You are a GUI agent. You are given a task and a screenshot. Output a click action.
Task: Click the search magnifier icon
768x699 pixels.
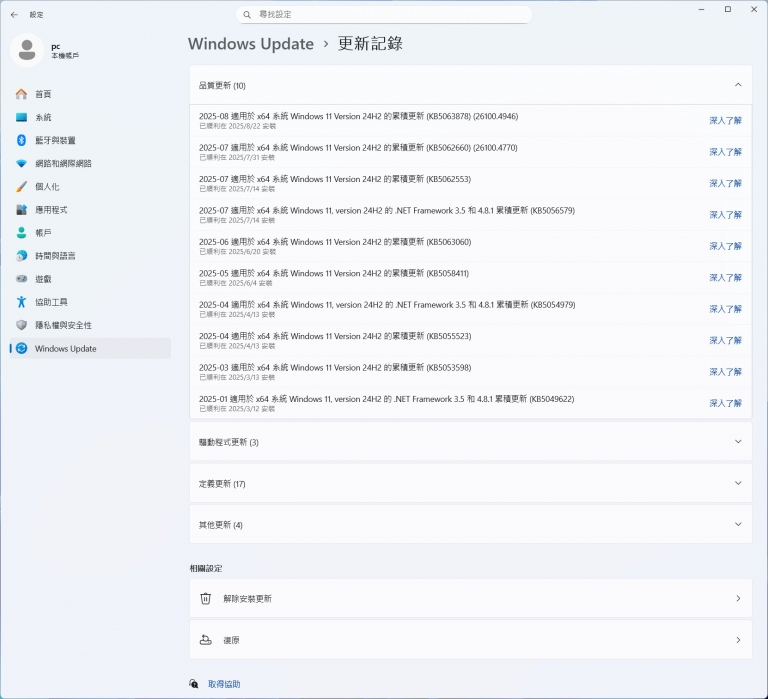click(x=247, y=15)
